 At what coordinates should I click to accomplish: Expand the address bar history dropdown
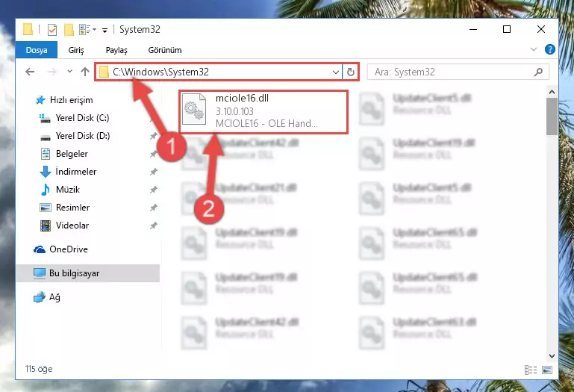(336, 72)
